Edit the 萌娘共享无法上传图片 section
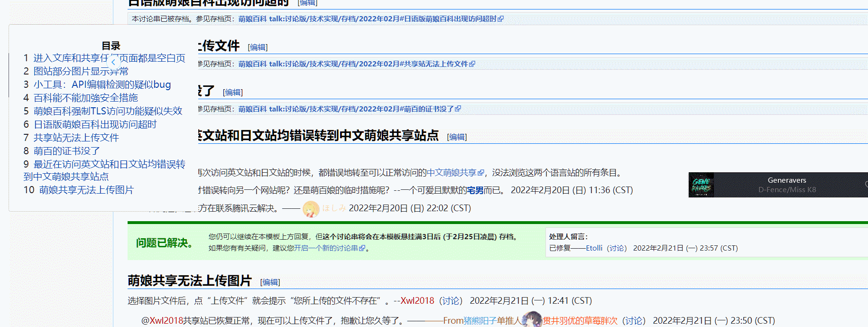 [270, 282]
